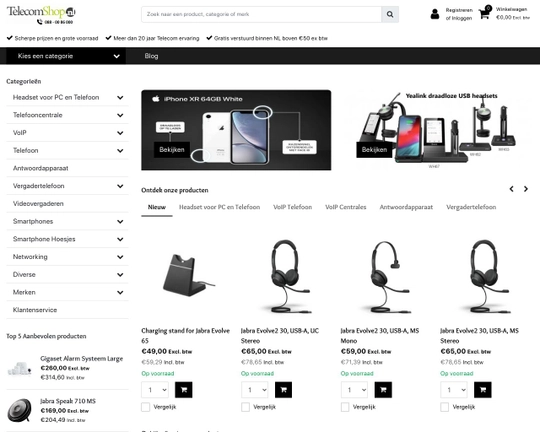This screenshot has height=432, width=540.
Task: Expand the VoIP category chevron
Action: point(120,133)
